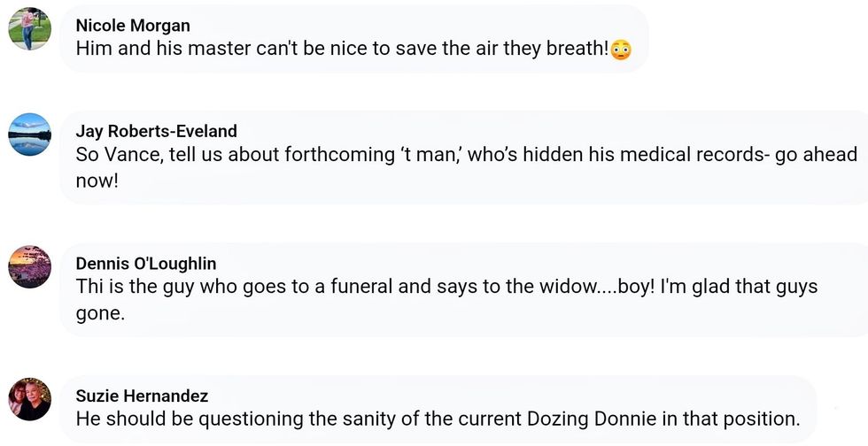Image resolution: width=868 pixels, height=446 pixels.
Task: Open Nicole Morgan's profile via name
Action: [x=133, y=25]
